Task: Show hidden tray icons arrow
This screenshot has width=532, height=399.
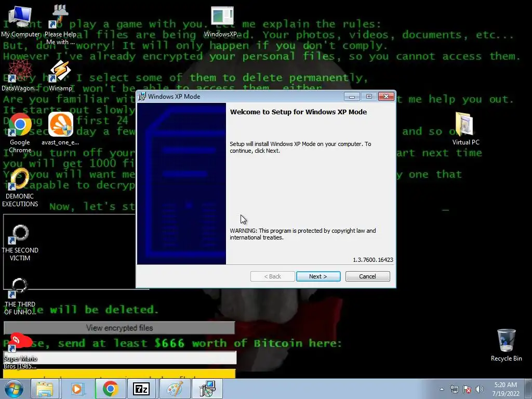Action: pos(442,389)
